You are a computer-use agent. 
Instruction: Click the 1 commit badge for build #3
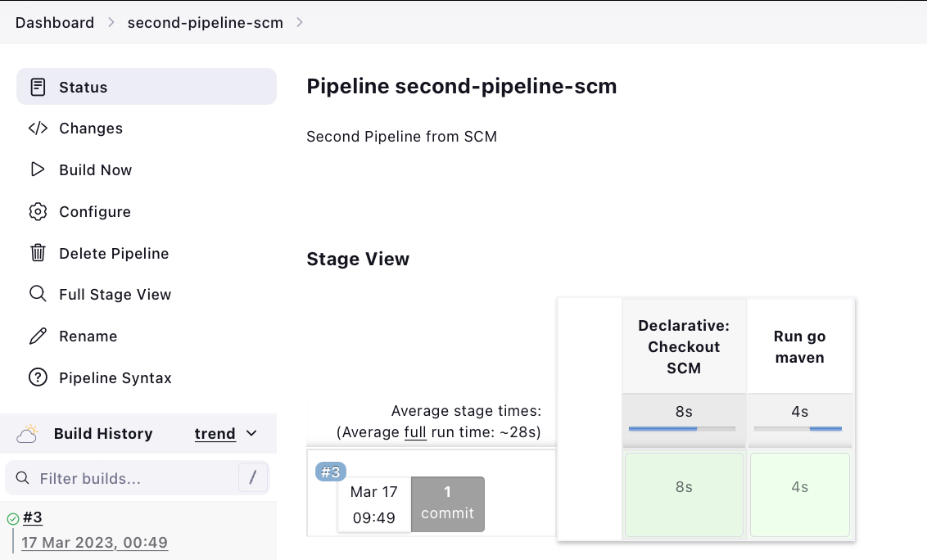pos(447,504)
